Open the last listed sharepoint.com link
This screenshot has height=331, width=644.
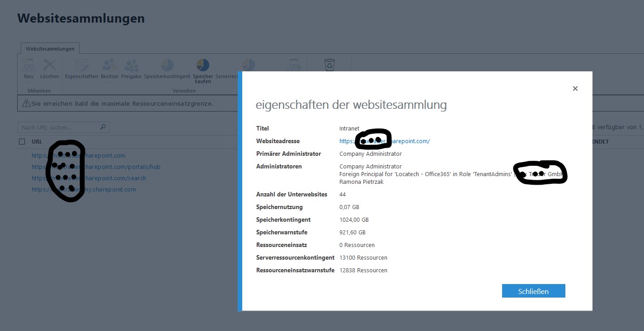(84, 189)
